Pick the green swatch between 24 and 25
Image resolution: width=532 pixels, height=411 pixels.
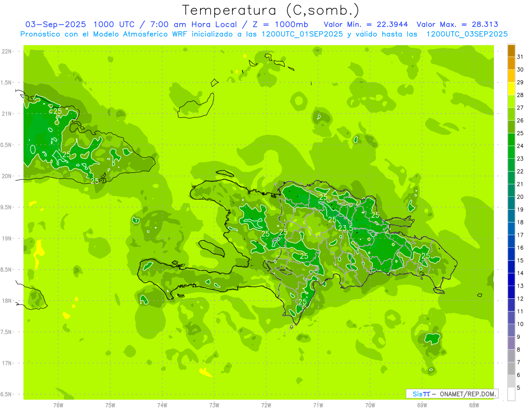[511, 140]
